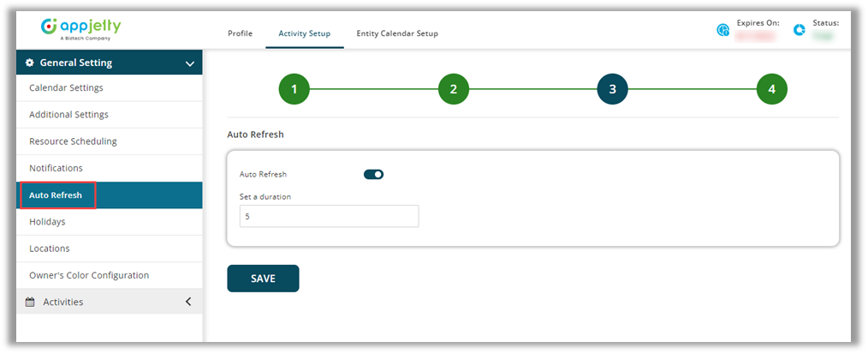Select the Activity Setup tab

pos(304,33)
